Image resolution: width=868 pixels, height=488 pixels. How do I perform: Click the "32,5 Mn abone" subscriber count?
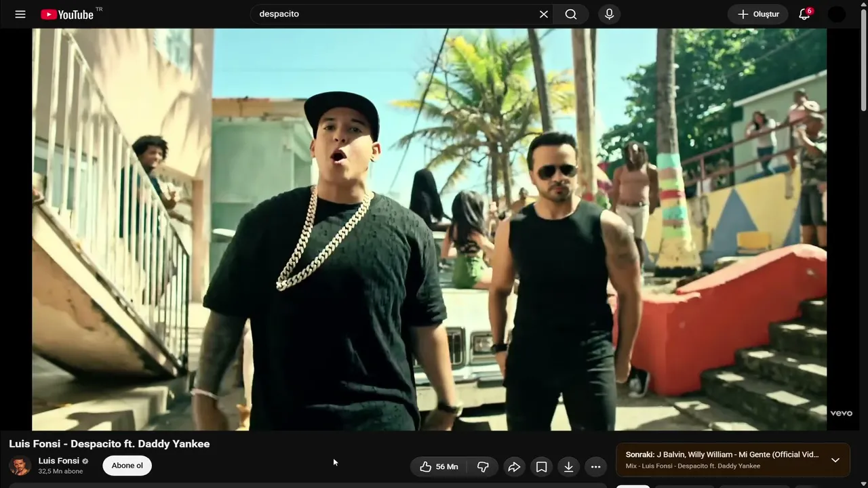pos(60,471)
